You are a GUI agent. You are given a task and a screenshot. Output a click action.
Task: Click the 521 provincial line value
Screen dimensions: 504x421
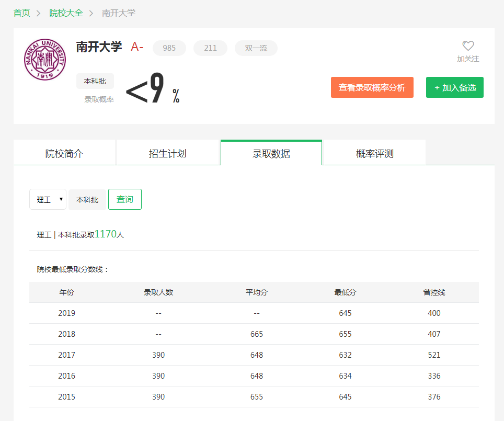click(x=434, y=355)
